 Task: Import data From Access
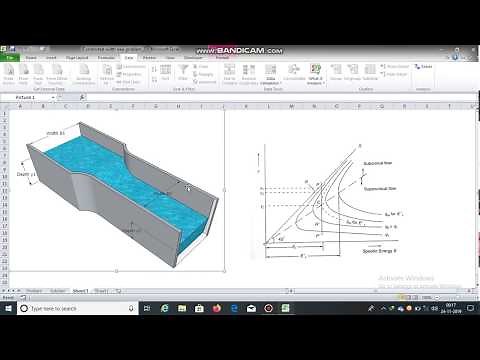[x=9, y=73]
